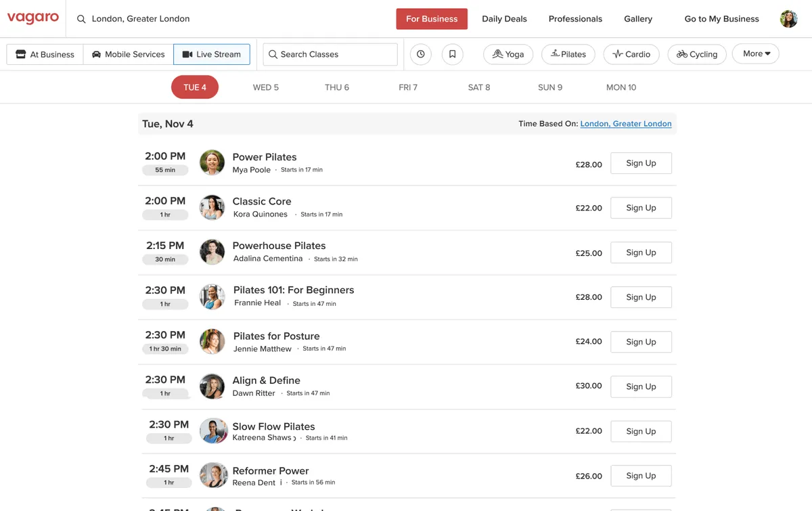This screenshot has width=812, height=511.
Task: Click Kora Quinones' instructor photo
Action: tap(212, 207)
